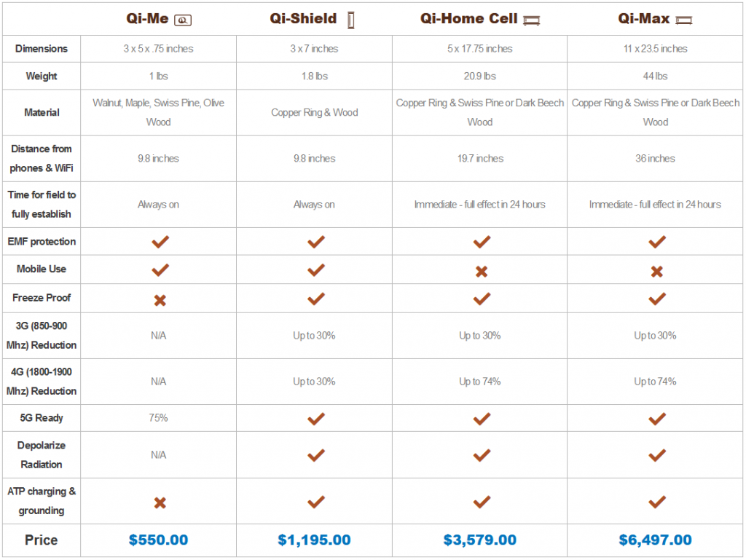The height and width of the screenshot is (560, 746).
Task: Click Qi-Me Freeze Proof cross mark
Action: coord(160,301)
